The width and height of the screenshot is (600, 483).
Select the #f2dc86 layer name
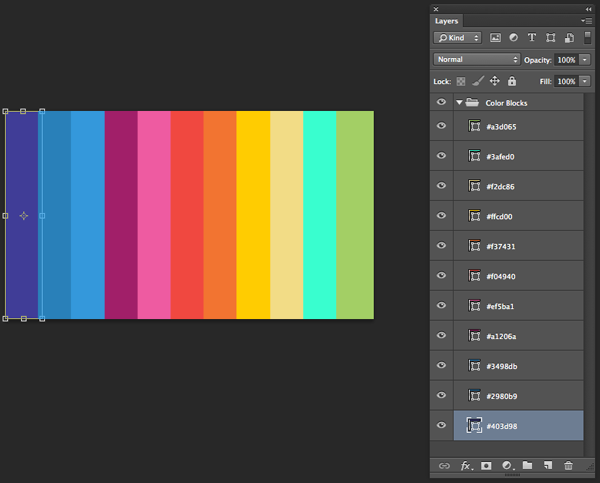(500, 187)
